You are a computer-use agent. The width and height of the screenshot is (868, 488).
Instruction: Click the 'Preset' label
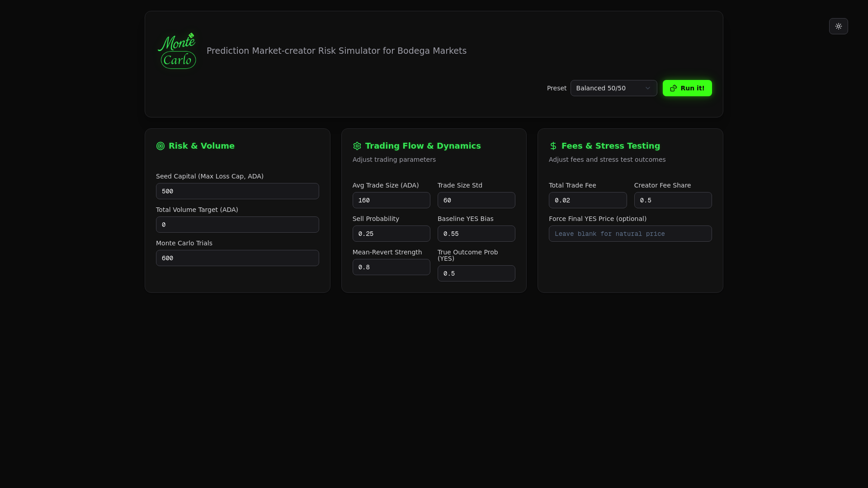tap(557, 88)
